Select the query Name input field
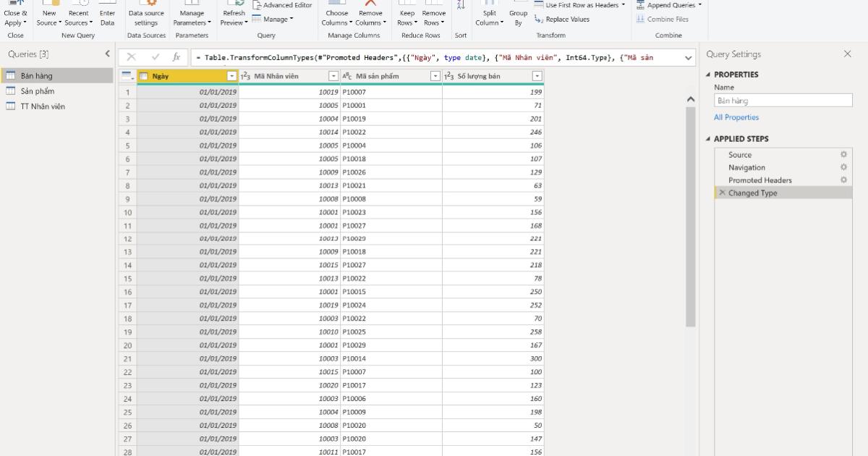The image size is (868, 456). tap(783, 100)
